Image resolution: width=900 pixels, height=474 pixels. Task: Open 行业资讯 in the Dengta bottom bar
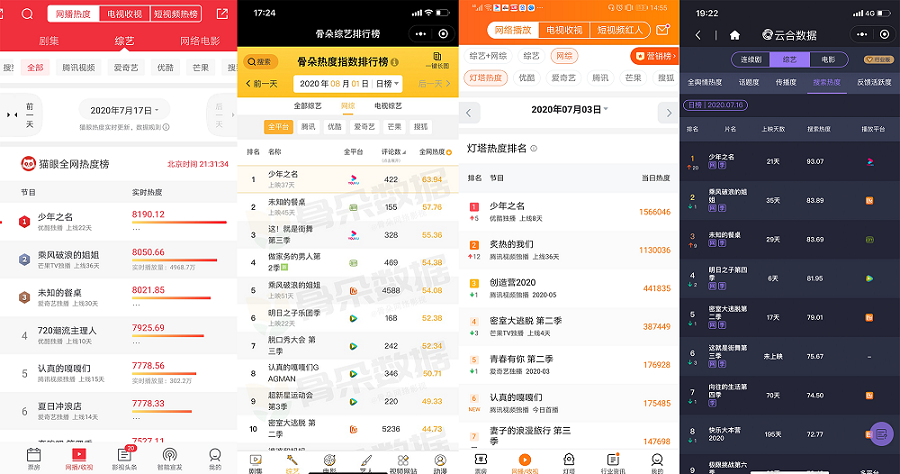pos(612,463)
